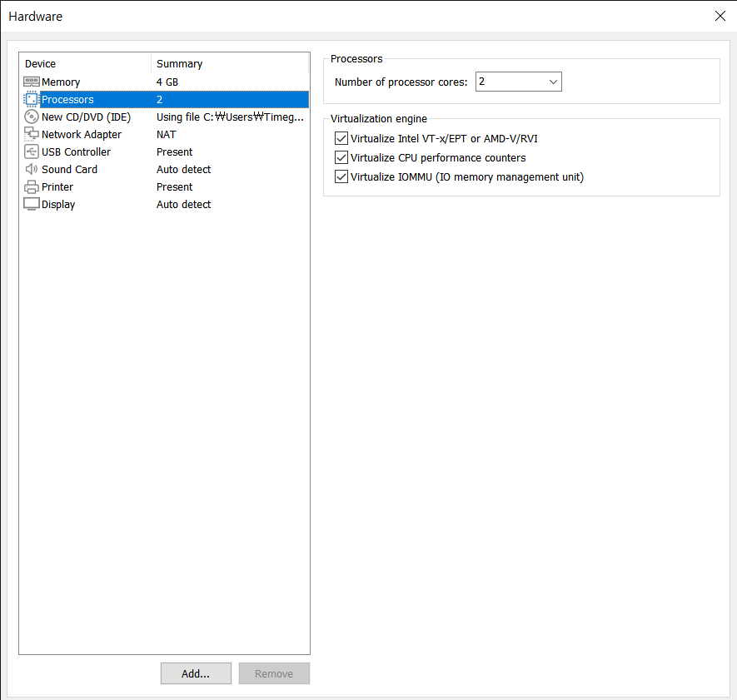This screenshot has width=737, height=700.
Task: Select the USB Controller label
Action: (76, 151)
